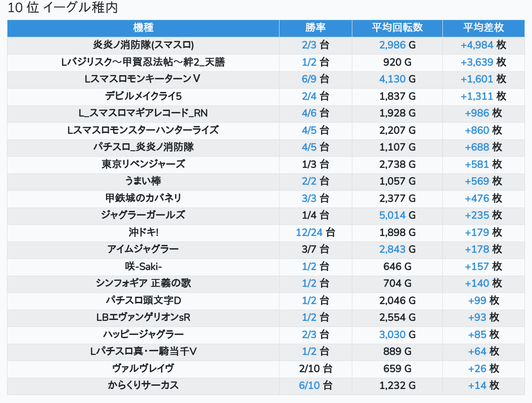The image size is (532, 403).
Task: Select the 東京リベンジャーズ machine name
Action: 143,164
